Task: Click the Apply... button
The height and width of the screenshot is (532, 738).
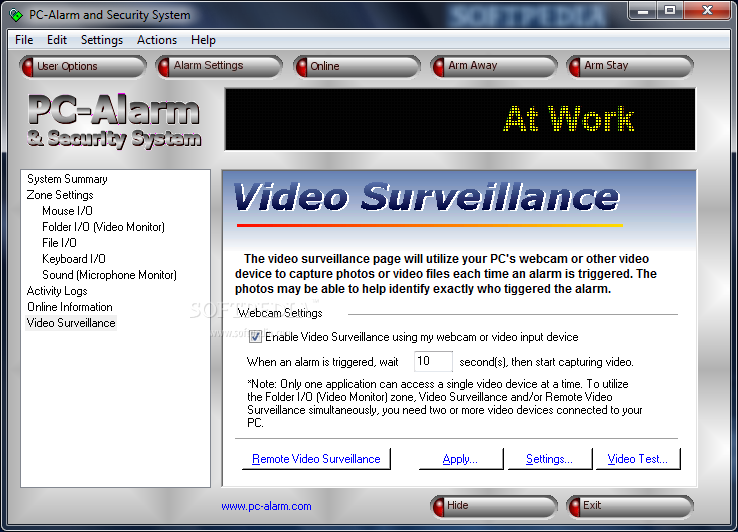Action: tap(460, 459)
